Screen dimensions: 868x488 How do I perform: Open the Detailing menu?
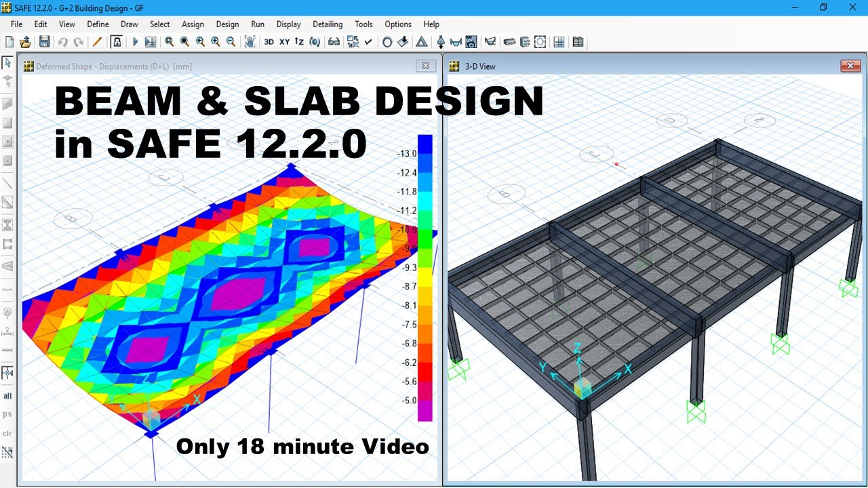(x=328, y=24)
